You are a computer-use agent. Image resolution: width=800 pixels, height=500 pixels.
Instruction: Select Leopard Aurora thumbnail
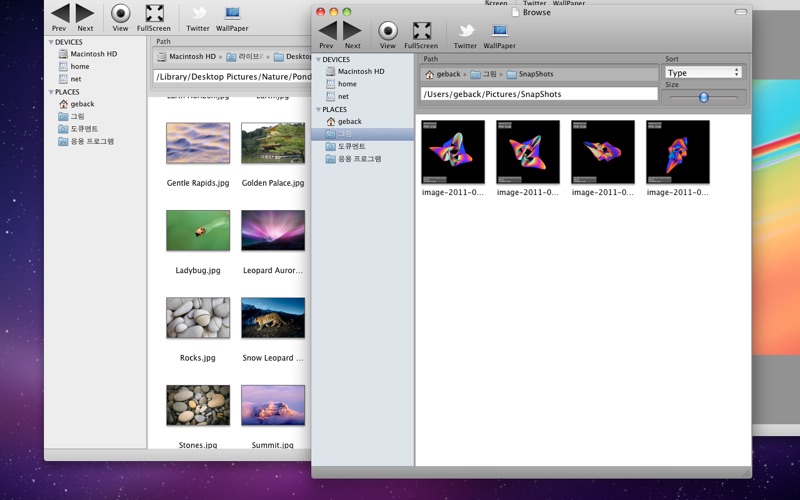[273, 231]
